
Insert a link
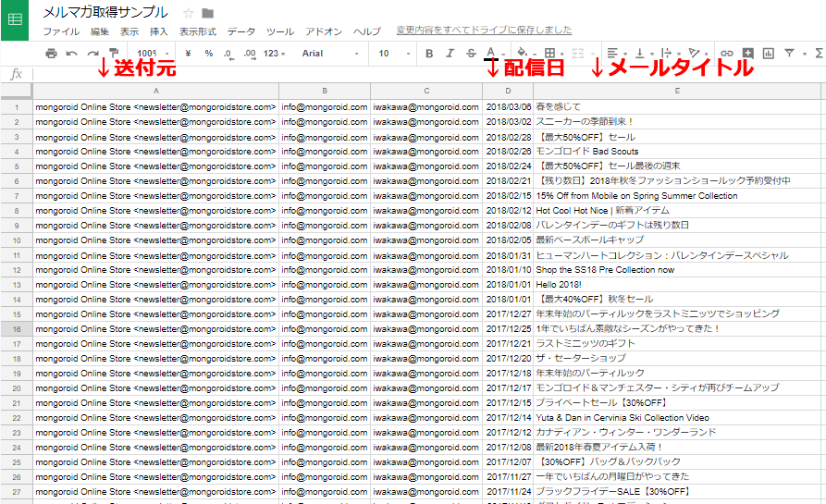click(727, 54)
